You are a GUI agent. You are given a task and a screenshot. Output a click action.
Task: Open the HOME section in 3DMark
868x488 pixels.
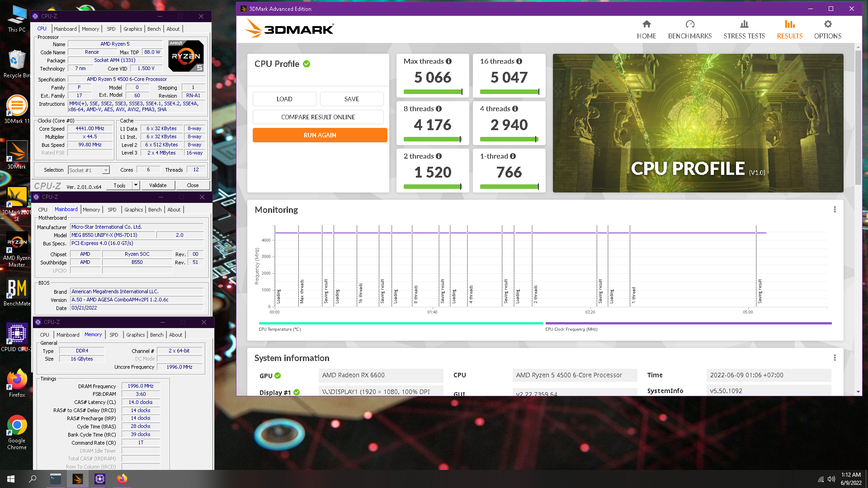click(x=646, y=30)
